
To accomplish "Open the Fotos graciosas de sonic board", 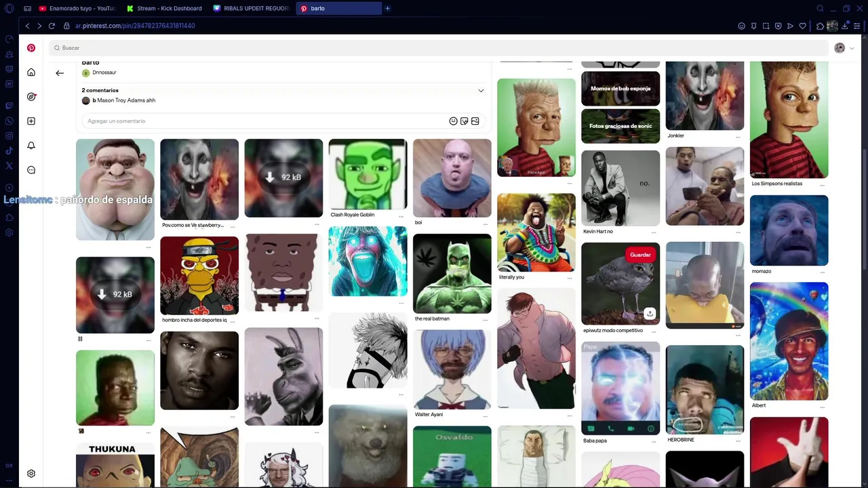I will 620,126.
